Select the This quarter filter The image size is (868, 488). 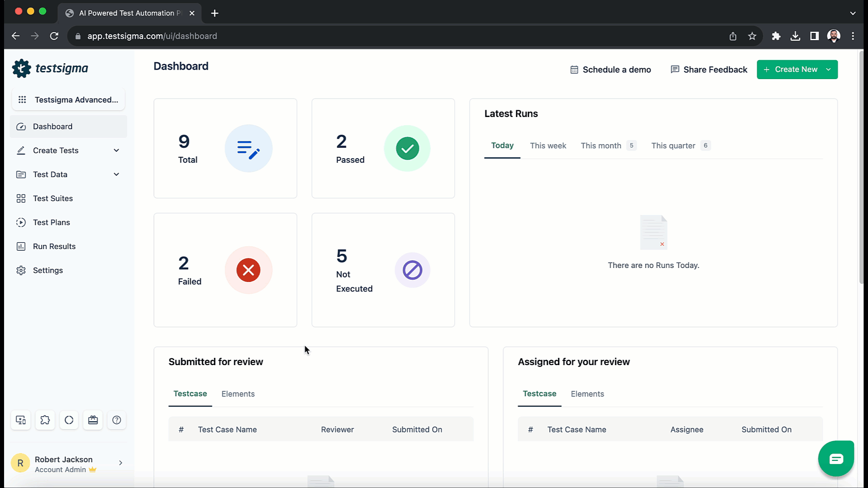click(673, 145)
